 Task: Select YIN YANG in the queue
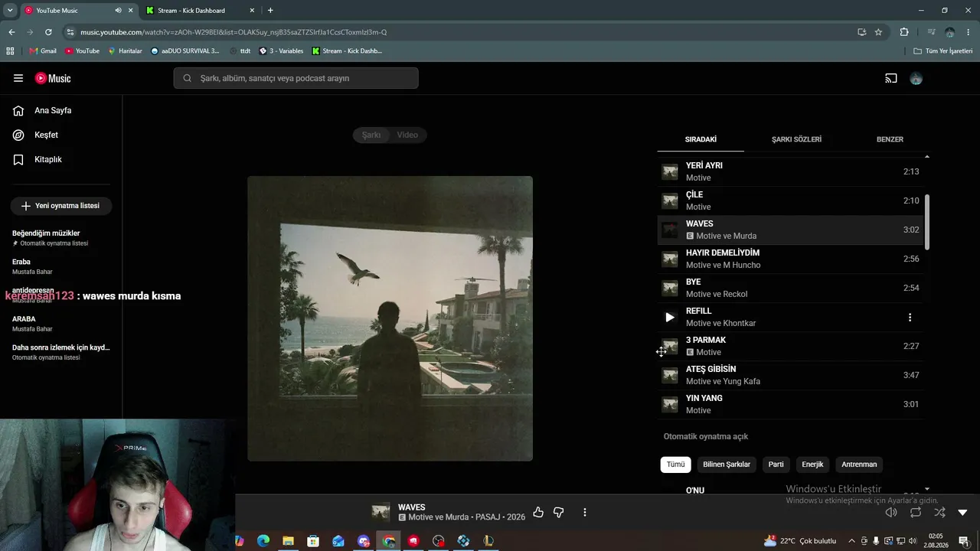[x=790, y=404]
